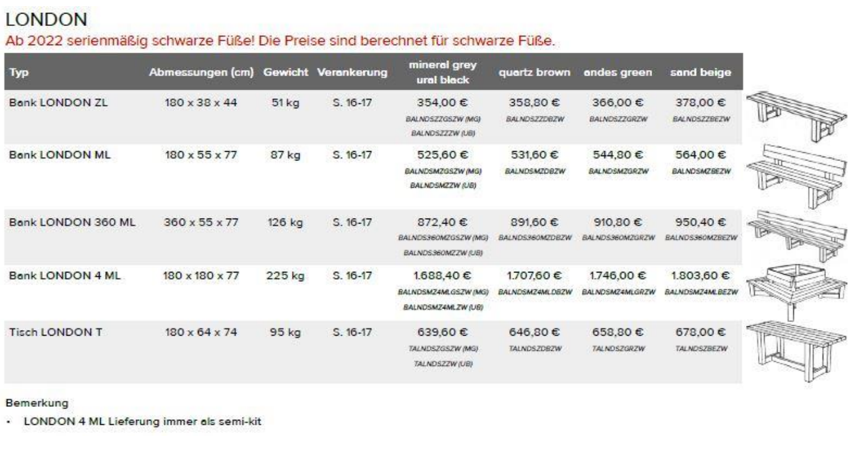Select the quartz brown column header
Viewport: 868px width, 457px height.
(x=533, y=72)
